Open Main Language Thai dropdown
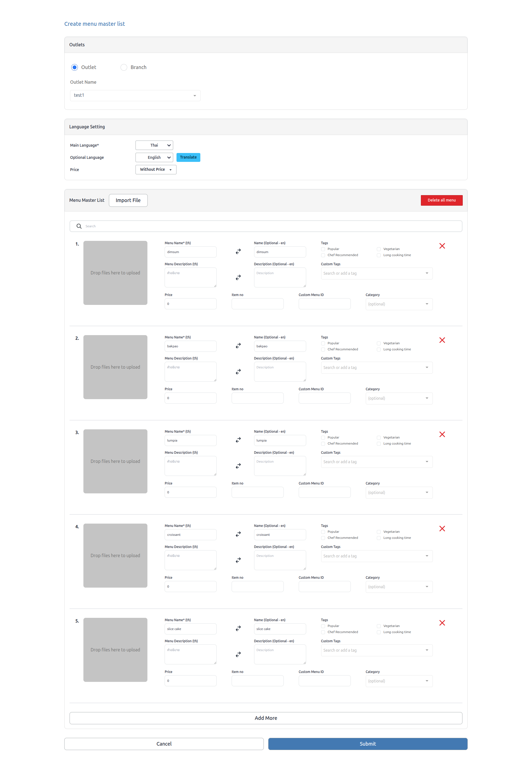Image resolution: width=532 pixels, height=770 pixels. tap(154, 145)
